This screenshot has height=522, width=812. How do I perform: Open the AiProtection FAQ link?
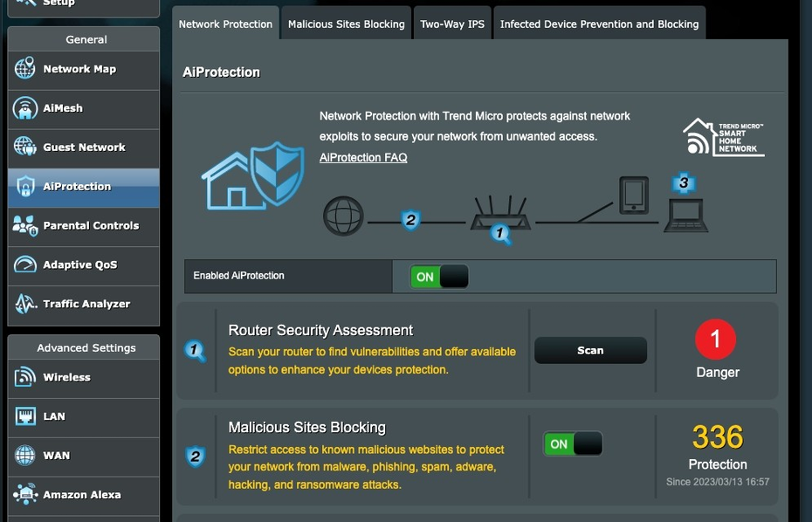pos(363,157)
